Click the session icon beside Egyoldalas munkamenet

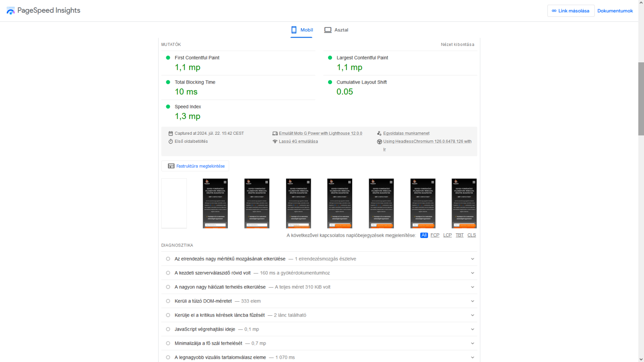(379, 134)
